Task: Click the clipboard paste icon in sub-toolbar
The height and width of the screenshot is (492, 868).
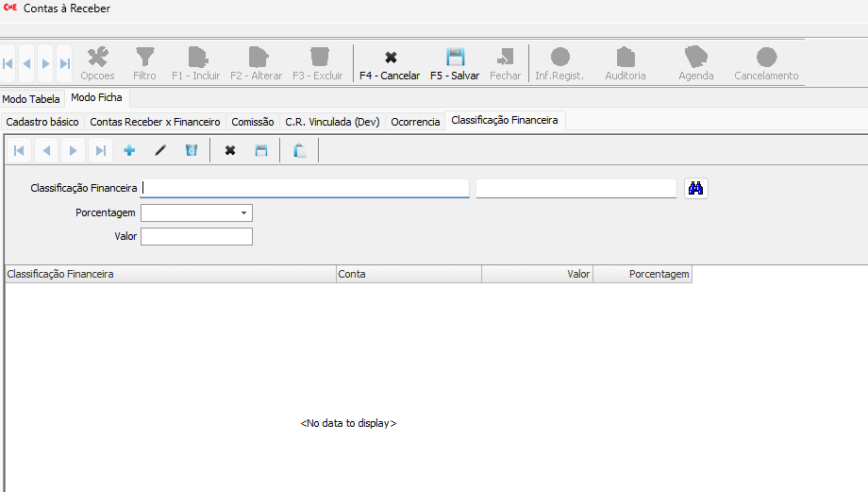Action: click(299, 150)
